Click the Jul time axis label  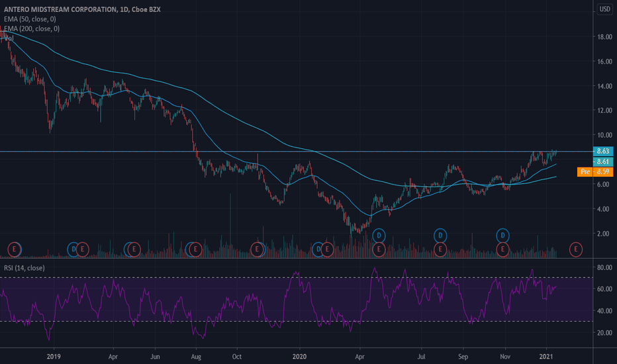click(x=422, y=357)
